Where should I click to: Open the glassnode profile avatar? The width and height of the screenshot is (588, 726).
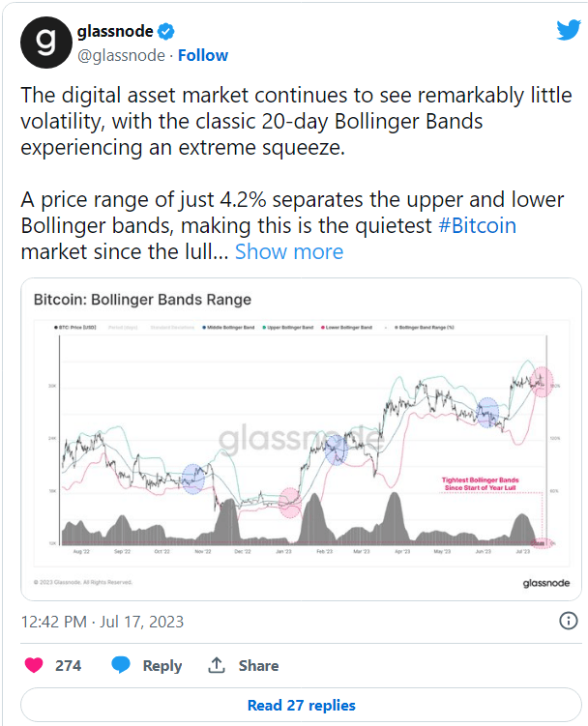pos(46,43)
